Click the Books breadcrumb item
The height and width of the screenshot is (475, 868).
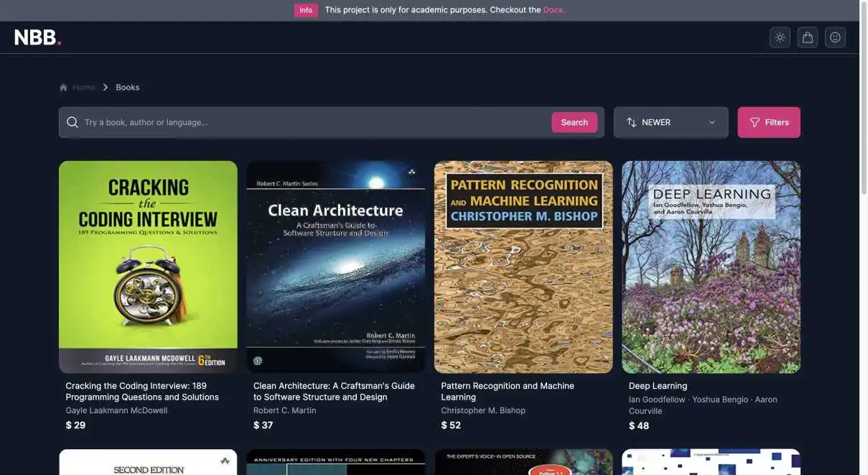[128, 87]
